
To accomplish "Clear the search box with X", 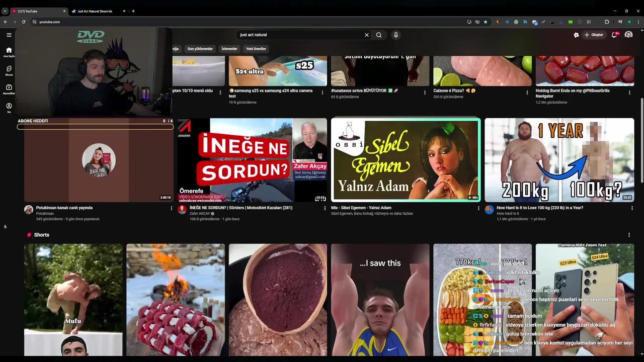I will point(367,35).
